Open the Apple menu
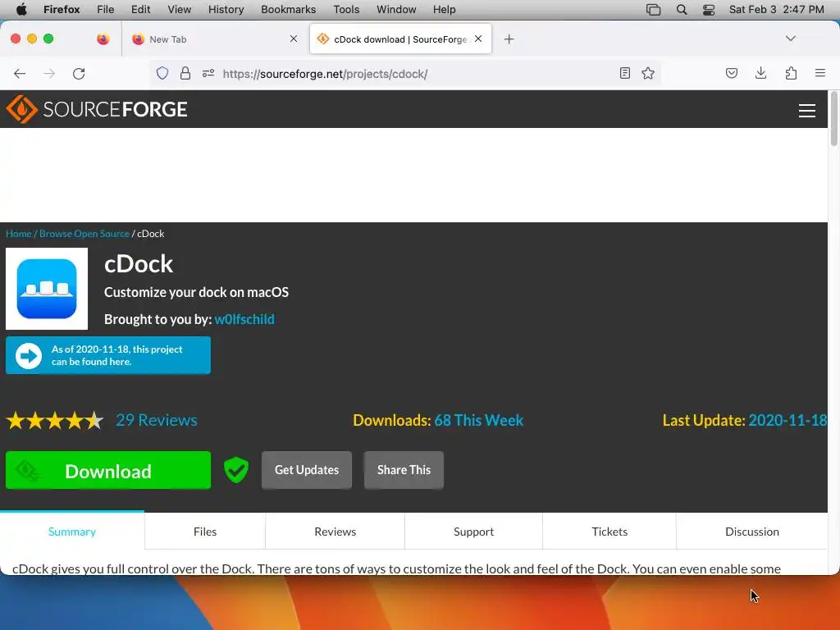The width and height of the screenshot is (840, 630). pyautogui.click(x=21, y=10)
